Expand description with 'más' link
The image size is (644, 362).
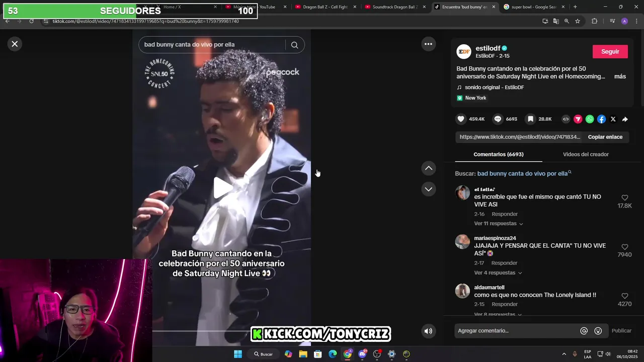[620, 76]
